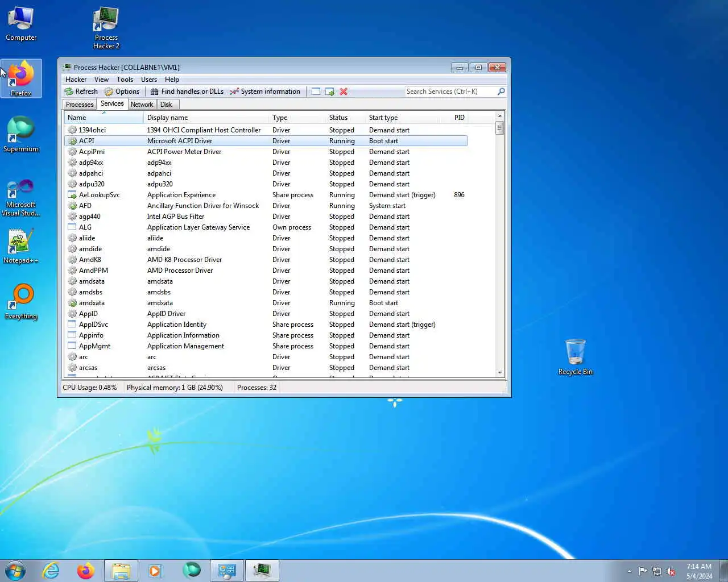728x582 pixels.
Task: Select the adpu320 service row
Action: coord(266,184)
